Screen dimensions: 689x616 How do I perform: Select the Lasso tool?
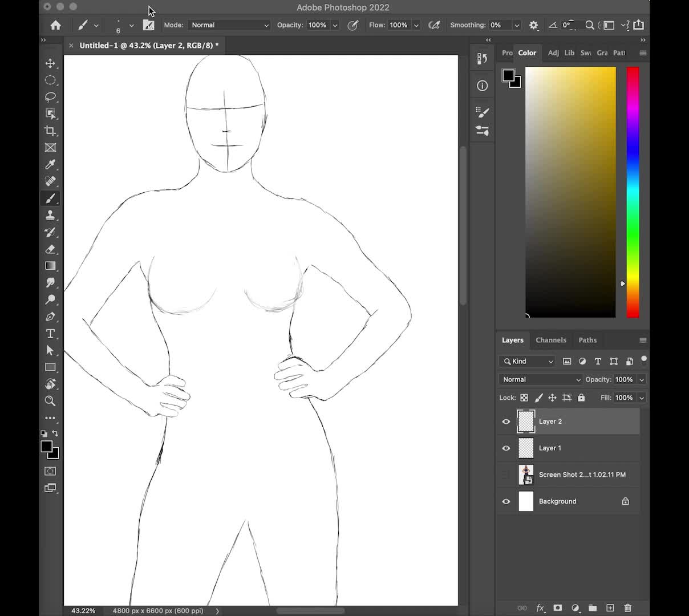(x=50, y=97)
